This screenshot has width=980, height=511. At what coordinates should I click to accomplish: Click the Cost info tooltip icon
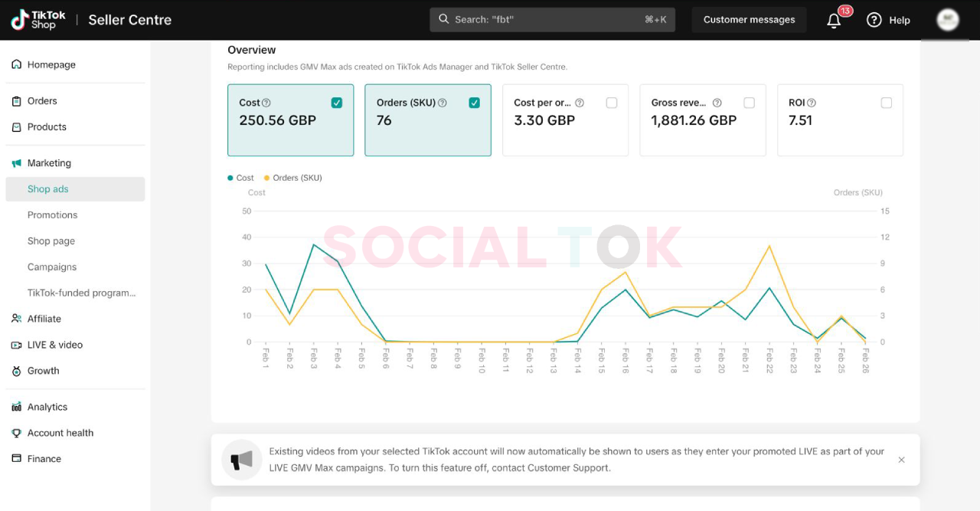[266, 103]
